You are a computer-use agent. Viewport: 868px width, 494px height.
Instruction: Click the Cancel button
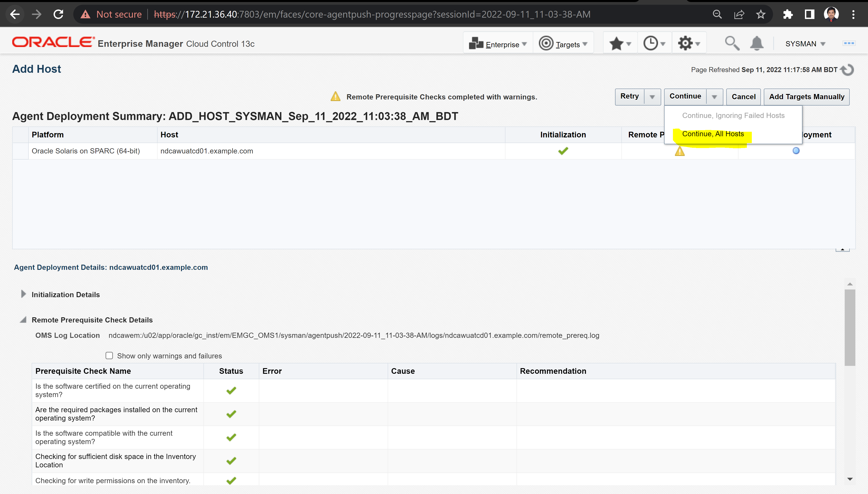point(743,97)
